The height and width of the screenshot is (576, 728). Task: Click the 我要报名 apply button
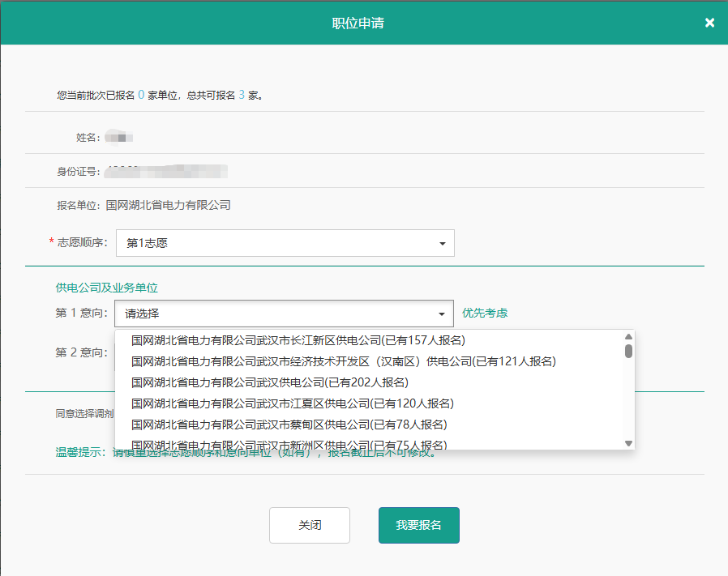tap(418, 525)
